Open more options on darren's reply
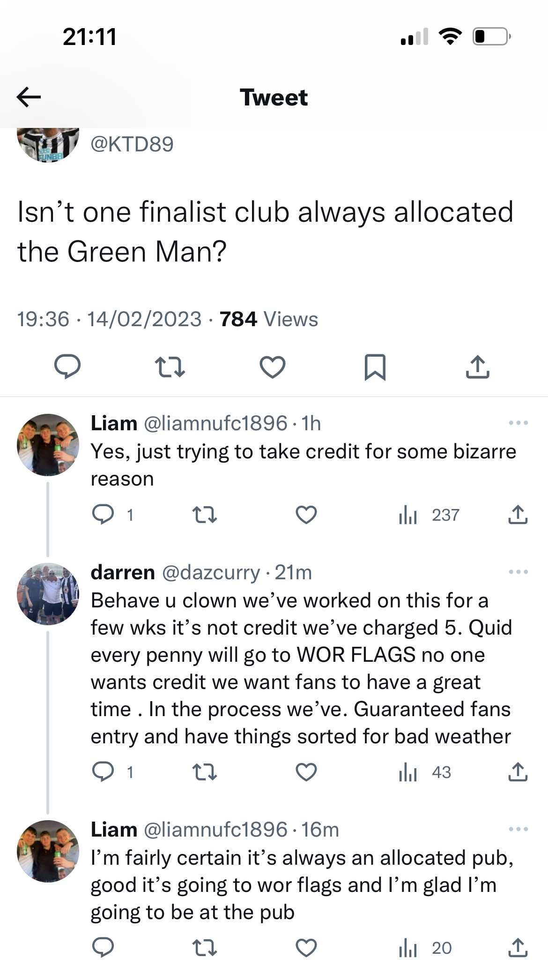 click(518, 572)
